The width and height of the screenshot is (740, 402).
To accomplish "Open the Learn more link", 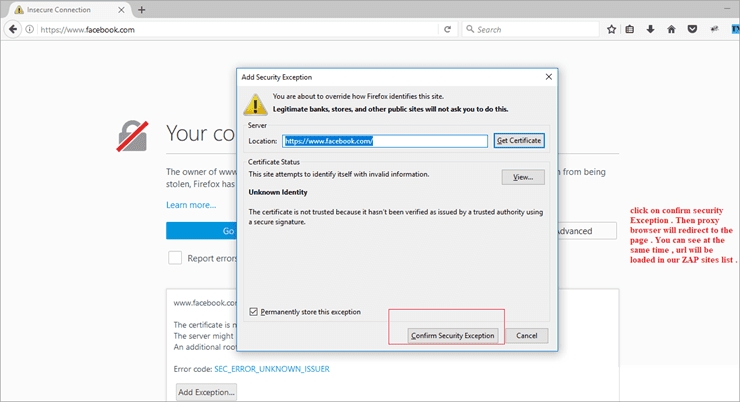I will coord(191,205).
